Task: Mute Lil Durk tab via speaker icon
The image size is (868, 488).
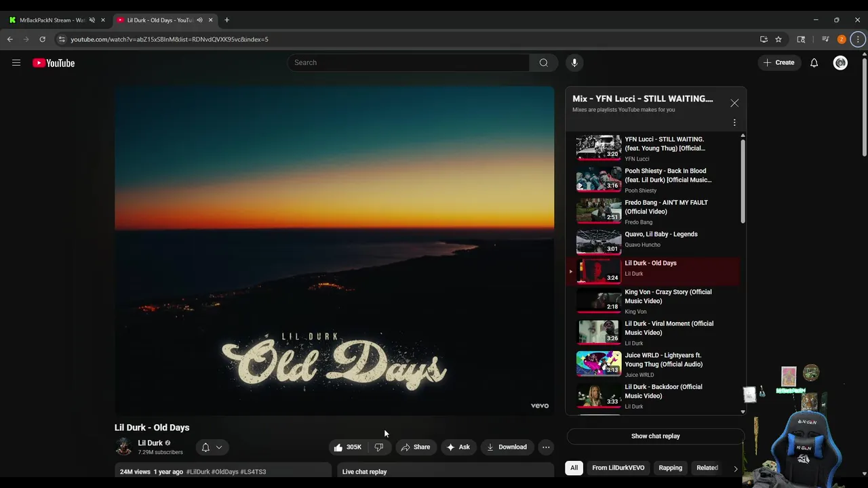Action: (x=199, y=20)
